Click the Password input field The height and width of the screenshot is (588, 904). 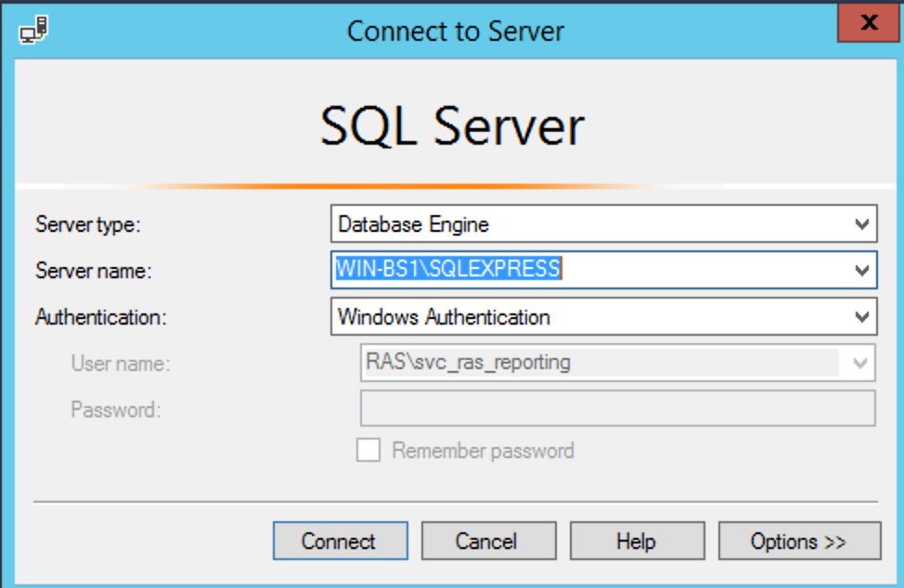pyautogui.click(x=616, y=408)
